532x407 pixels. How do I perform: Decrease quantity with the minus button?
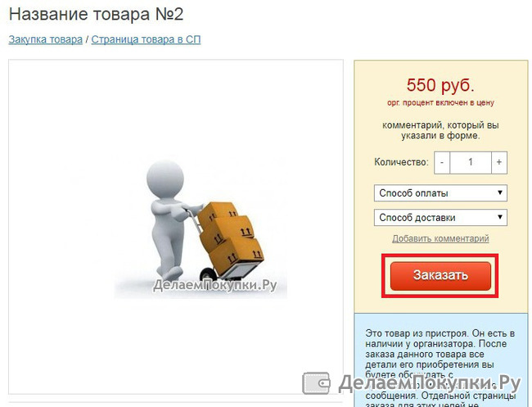point(442,163)
